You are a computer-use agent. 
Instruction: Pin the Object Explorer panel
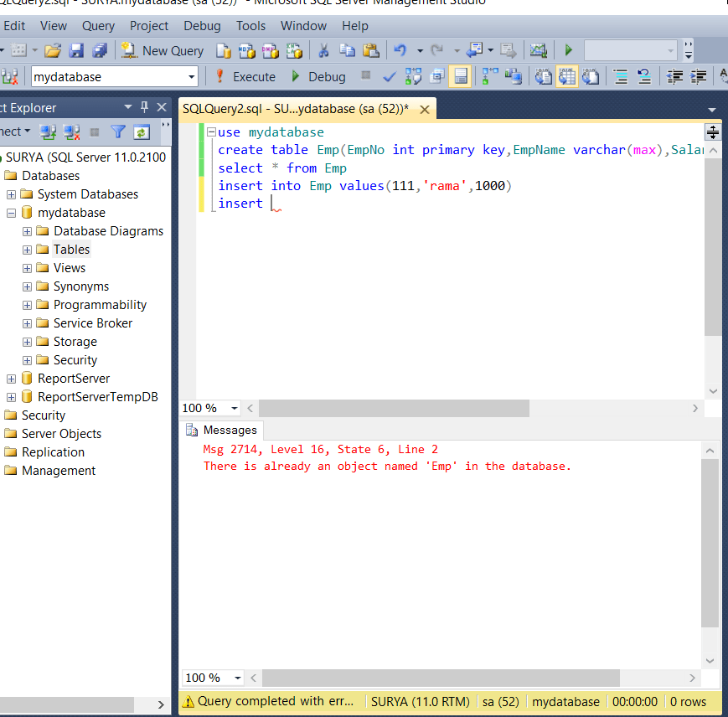144,107
